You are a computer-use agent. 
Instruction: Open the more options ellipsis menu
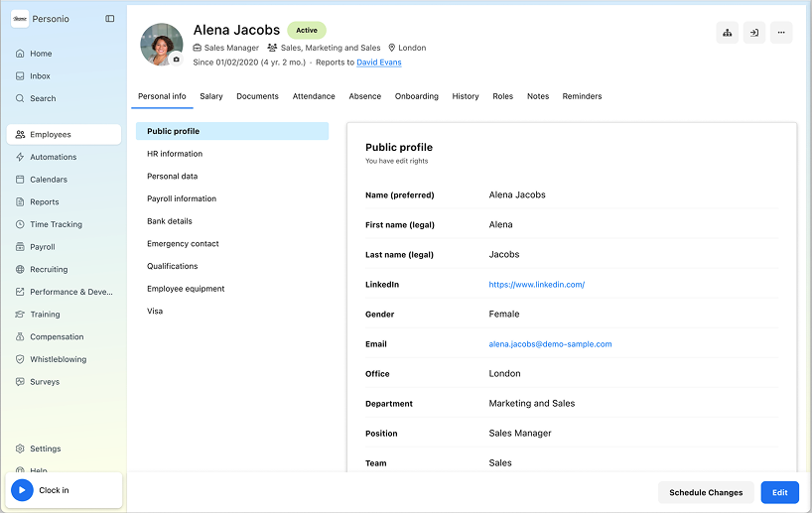tap(781, 33)
